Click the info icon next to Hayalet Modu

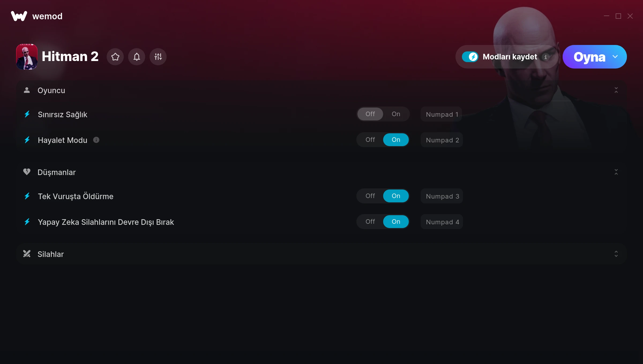pyautogui.click(x=96, y=140)
